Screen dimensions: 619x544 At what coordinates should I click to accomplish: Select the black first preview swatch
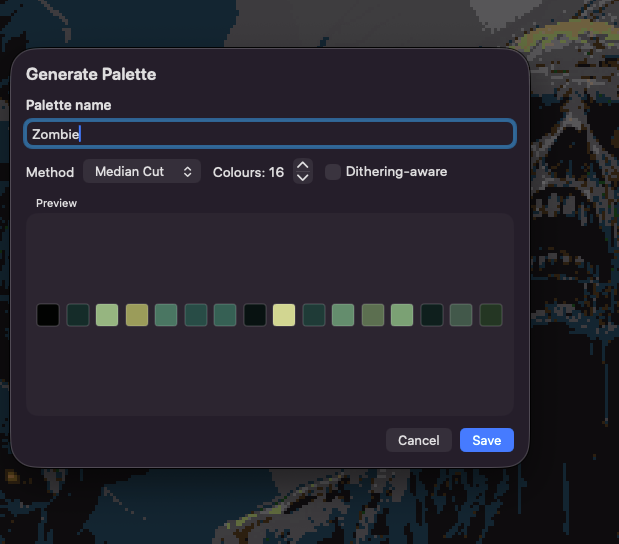point(48,315)
